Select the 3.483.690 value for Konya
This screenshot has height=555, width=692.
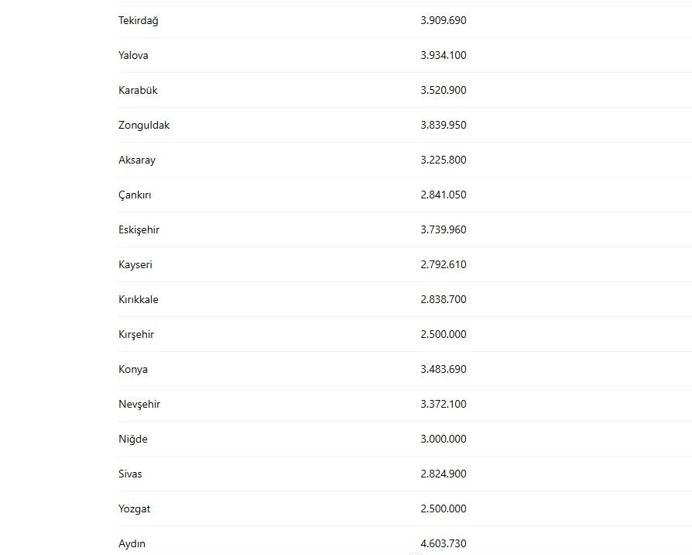click(443, 369)
